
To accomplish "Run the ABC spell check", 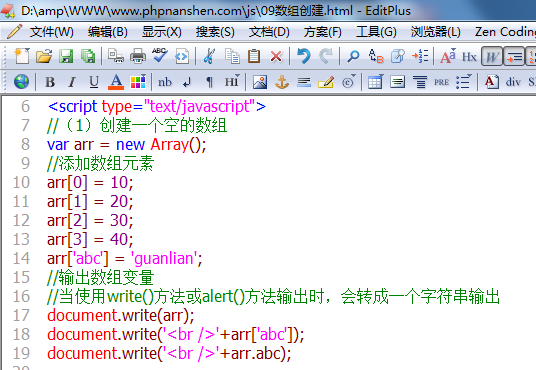I will 160,56.
